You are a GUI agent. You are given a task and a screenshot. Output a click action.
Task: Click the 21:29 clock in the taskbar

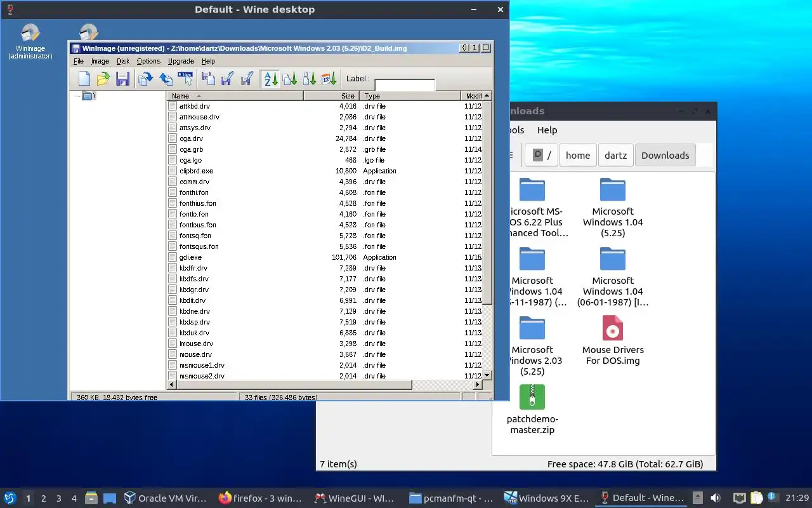[x=797, y=498]
